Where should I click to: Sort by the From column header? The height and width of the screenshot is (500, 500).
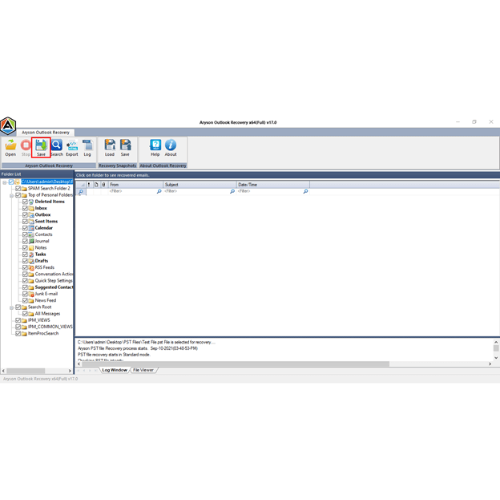point(136,184)
